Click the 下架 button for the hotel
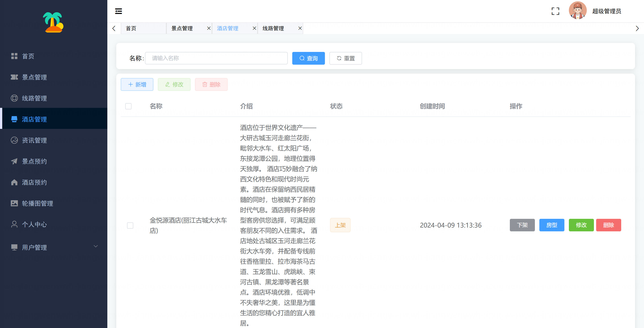 tap(522, 225)
